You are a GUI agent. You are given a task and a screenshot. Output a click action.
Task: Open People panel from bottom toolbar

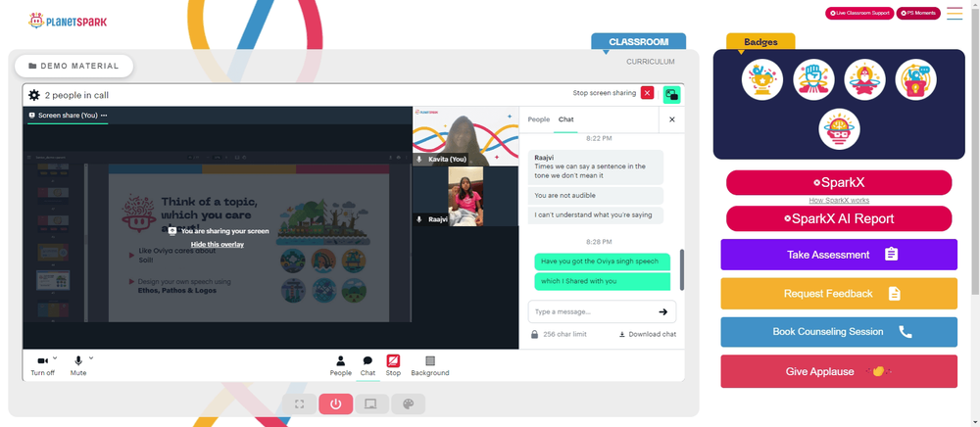[x=341, y=366]
